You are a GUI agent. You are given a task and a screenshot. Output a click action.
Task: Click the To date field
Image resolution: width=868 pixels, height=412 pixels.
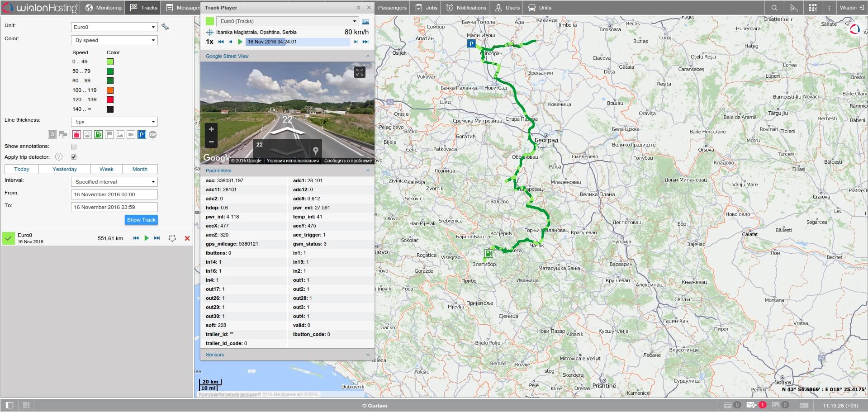[x=114, y=207]
